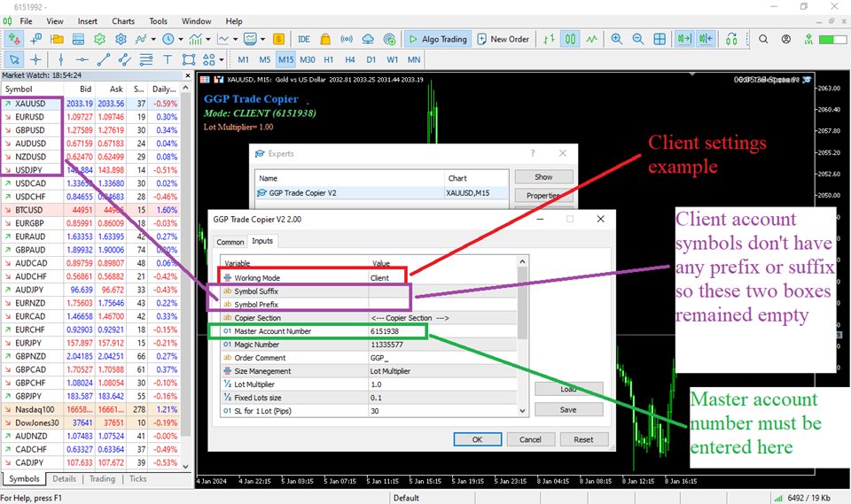This screenshot has height=504, width=851.
Task: Expand the green bars chart icon dropdown arrow
Action: tap(207, 39)
